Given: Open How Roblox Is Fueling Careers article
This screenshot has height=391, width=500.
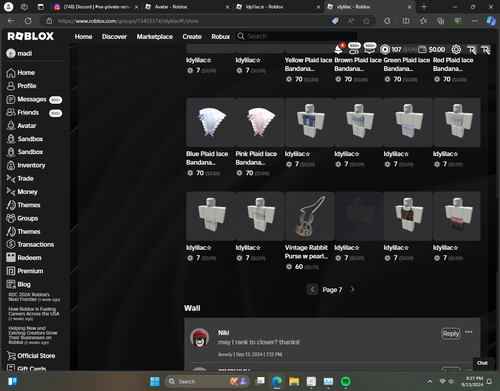Looking at the screenshot, I should point(34,314).
